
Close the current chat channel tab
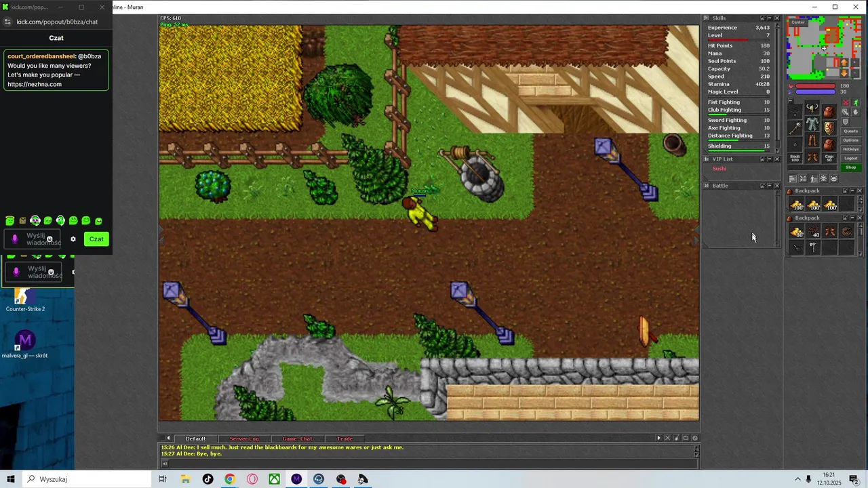667,439
